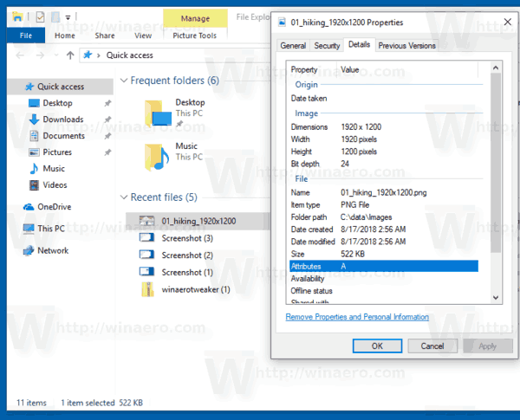Open Pictures in the navigation pane
This screenshot has height=420, width=520.
tap(57, 152)
